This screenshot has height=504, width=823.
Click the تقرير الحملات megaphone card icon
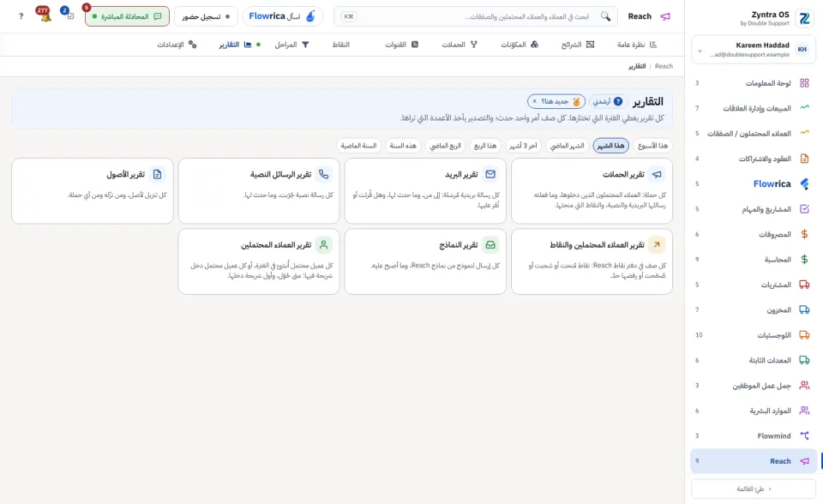coord(657,174)
